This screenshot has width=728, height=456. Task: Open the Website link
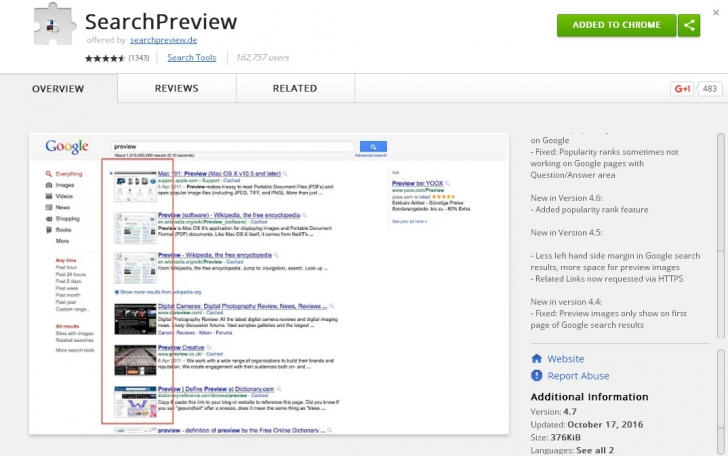coord(566,359)
